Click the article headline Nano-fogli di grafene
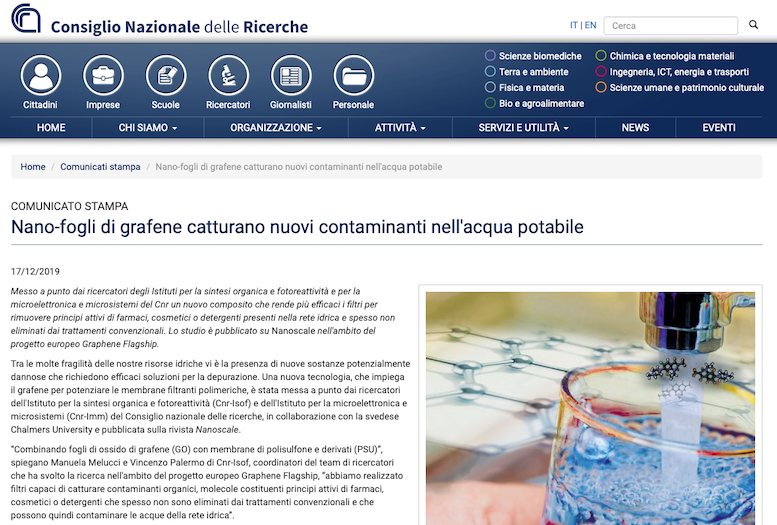 tap(297, 227)
